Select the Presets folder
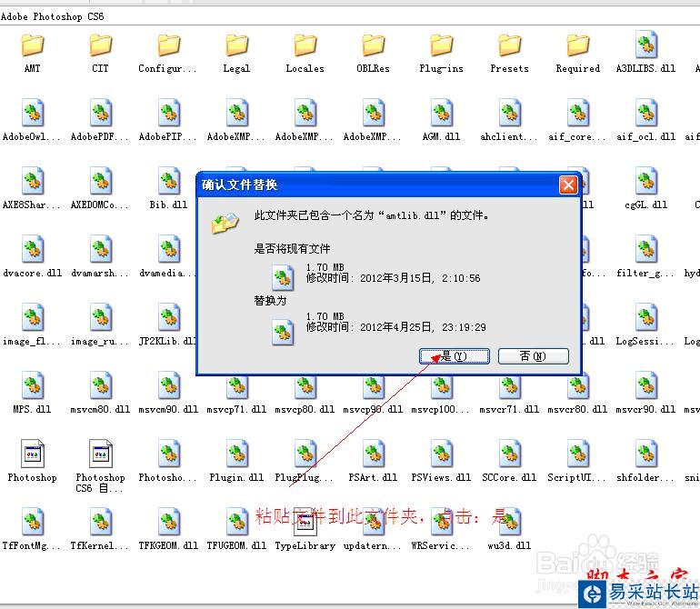 pos(510,46)
